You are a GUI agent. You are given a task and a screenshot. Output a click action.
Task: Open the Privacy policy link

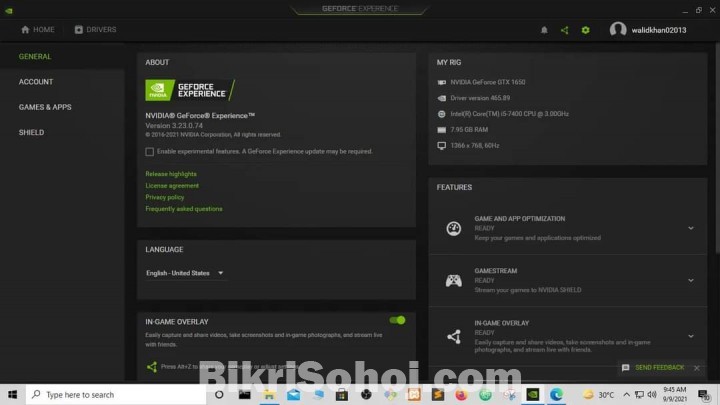pyautogui.click(x=165, y=197)
